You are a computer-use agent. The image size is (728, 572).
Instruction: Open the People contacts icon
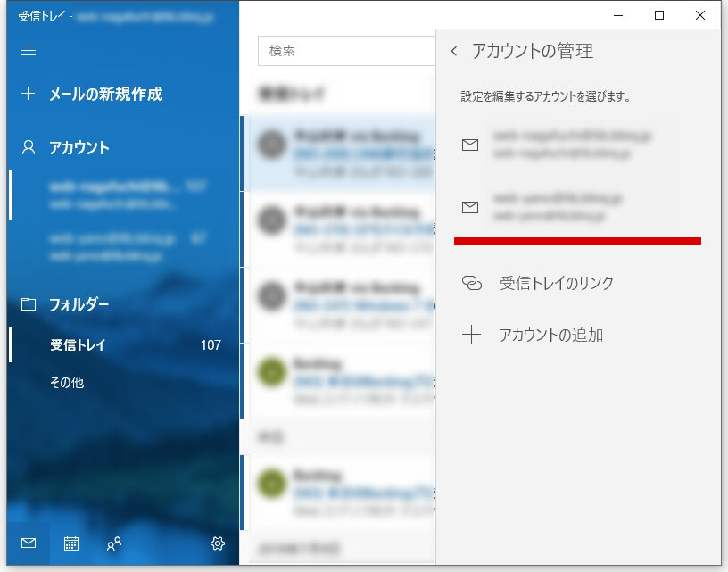[114, 543]
